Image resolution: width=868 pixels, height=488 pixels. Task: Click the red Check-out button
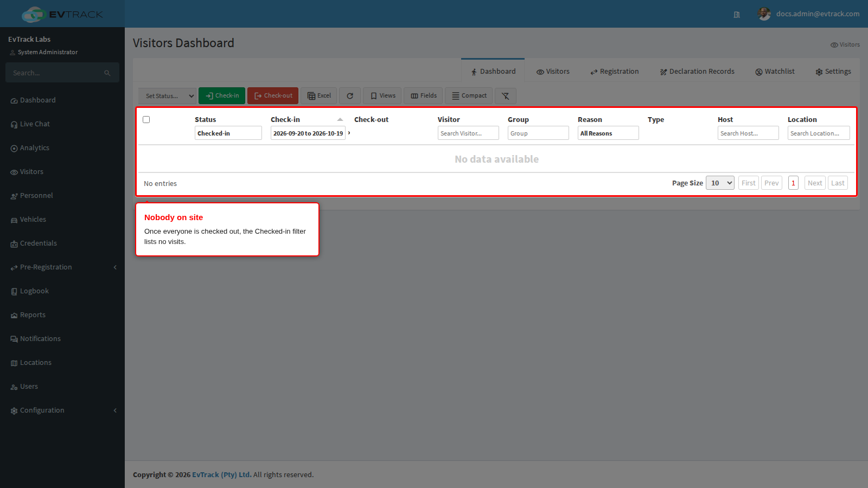[273, 96]
